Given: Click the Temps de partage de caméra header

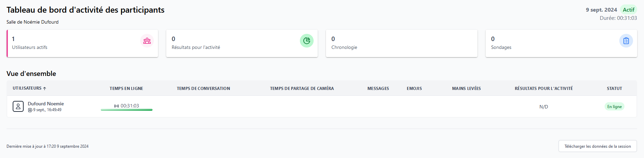Looking at the screenshot, I should (x=302, y=89).
